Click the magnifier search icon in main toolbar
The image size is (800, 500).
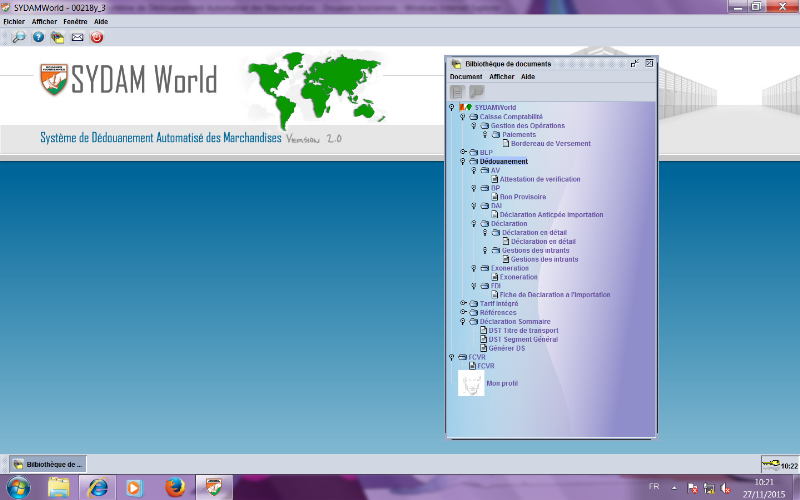(x=18, y=37)
